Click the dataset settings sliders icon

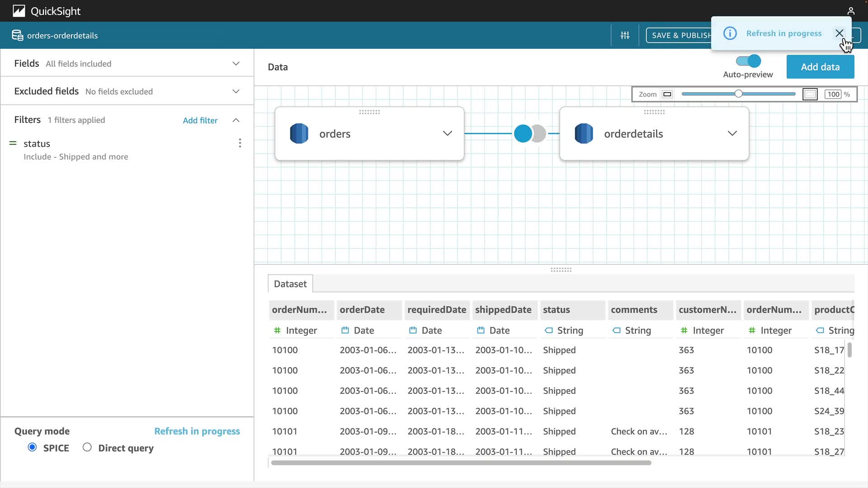click(x=625, y=35)
